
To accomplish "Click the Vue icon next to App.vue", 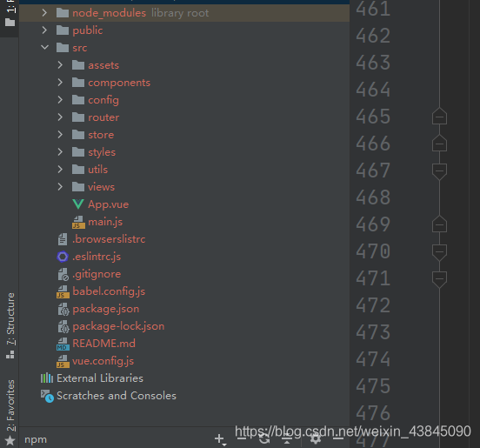I will (x=78, y=204).
